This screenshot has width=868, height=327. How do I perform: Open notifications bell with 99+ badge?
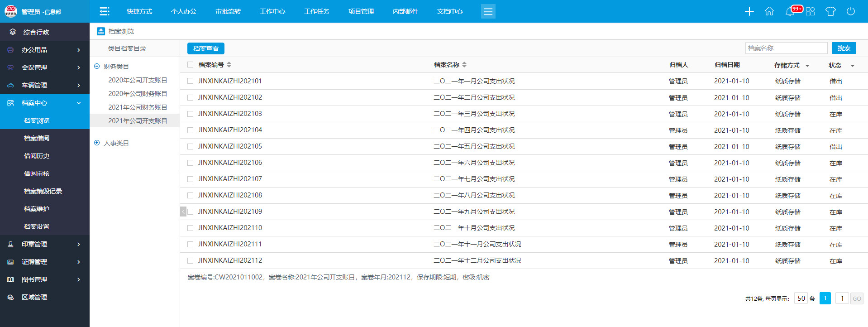coord(790,11)
